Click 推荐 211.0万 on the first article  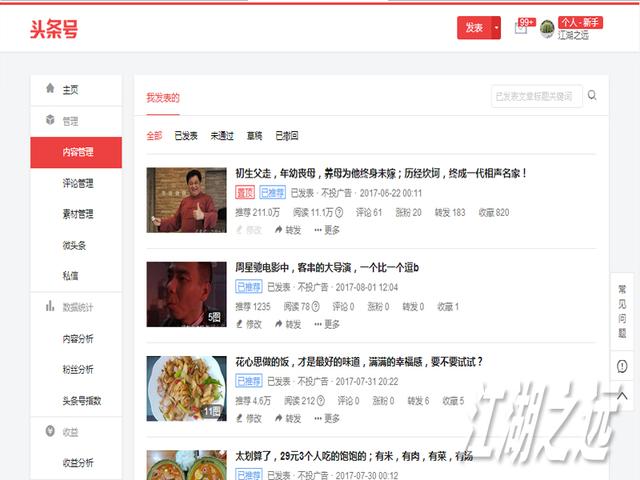(258, 213)
